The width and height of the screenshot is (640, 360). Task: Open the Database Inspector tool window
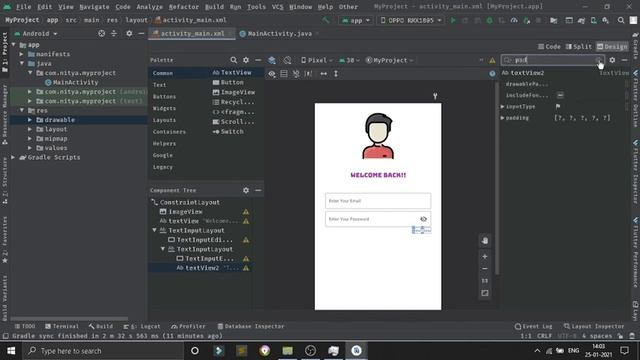pyautogui.click(x=251, y=326)
